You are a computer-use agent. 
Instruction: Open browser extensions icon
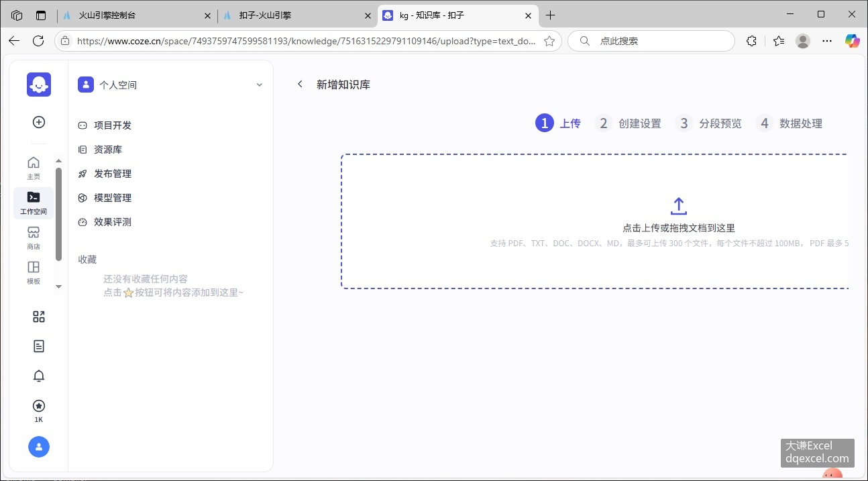click(751, 41)
